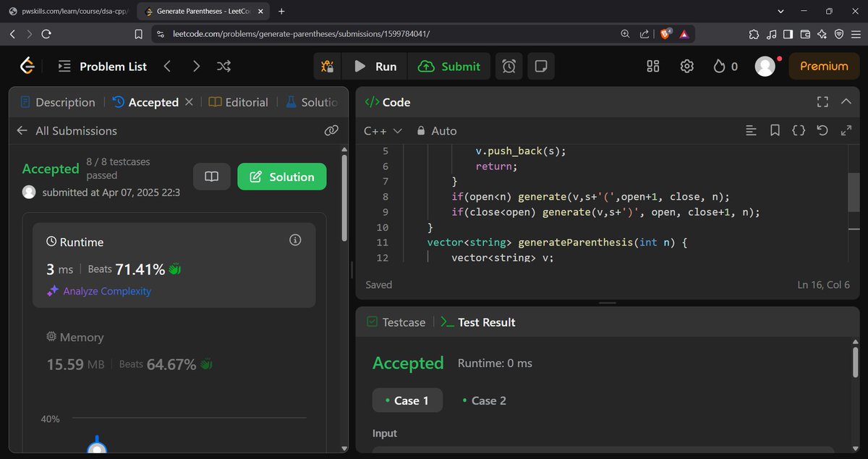
Task: Open a new browser tab
Action: coord(281,11)
